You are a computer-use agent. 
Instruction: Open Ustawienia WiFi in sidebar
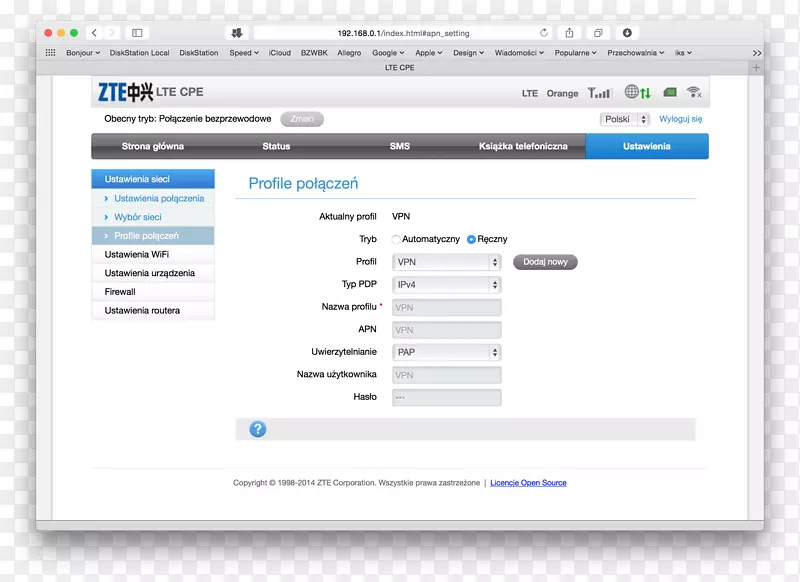click(x=153, y=255)
